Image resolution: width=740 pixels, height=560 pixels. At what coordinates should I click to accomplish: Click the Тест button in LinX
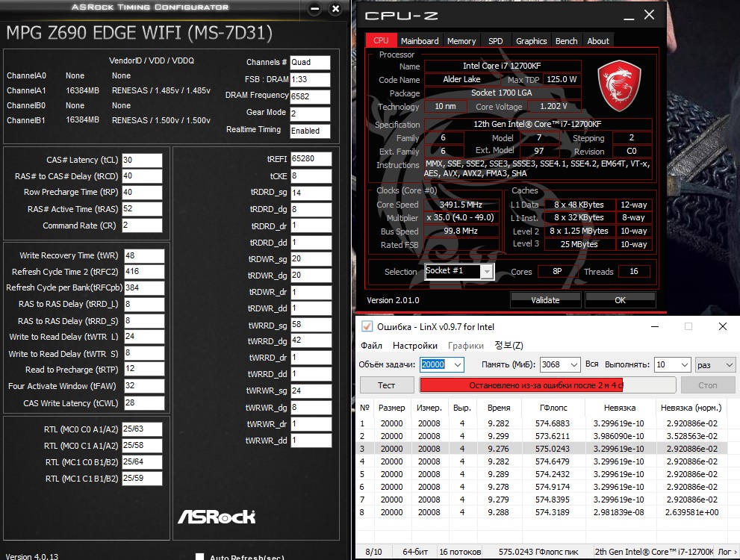pos(387,385)
